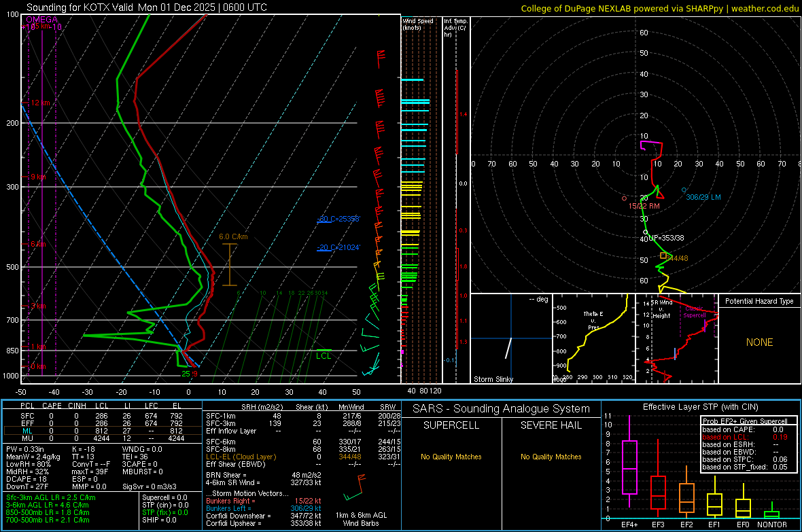This screenshot has height=532, width=802.
Task: Click the 'SHIP = 0.0' value
Action: [159, 520]
